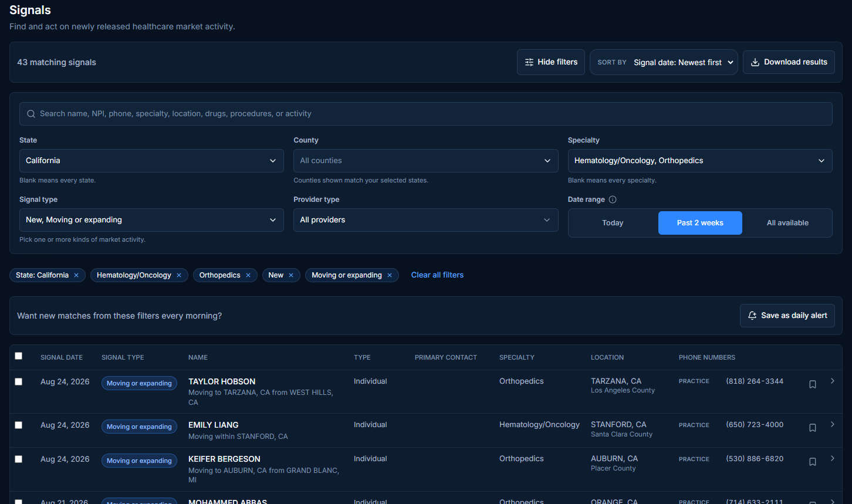
Task: Remove the Orthopedics filter chip
Action: [x=248, y=275]
